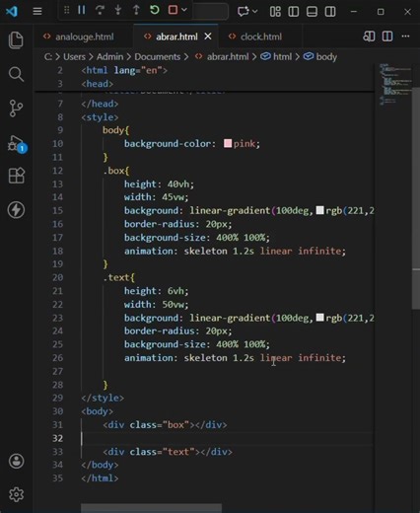
Task: Click debug Step Over
Action: pyautogui.click(x=100, y=10)
